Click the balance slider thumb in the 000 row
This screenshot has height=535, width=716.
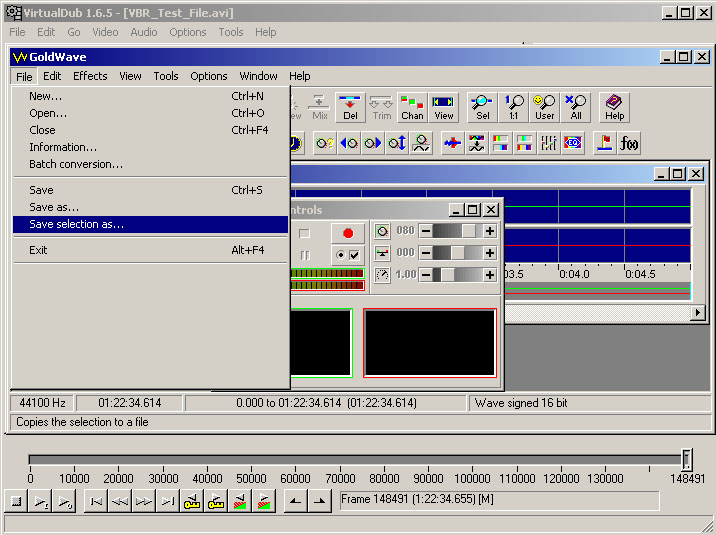458,252
